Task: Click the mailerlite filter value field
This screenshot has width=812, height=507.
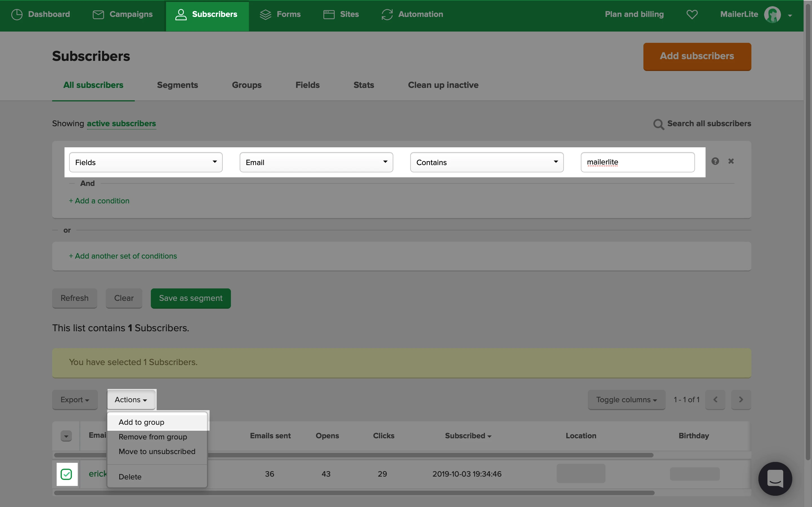Action: tap(637, 162)
